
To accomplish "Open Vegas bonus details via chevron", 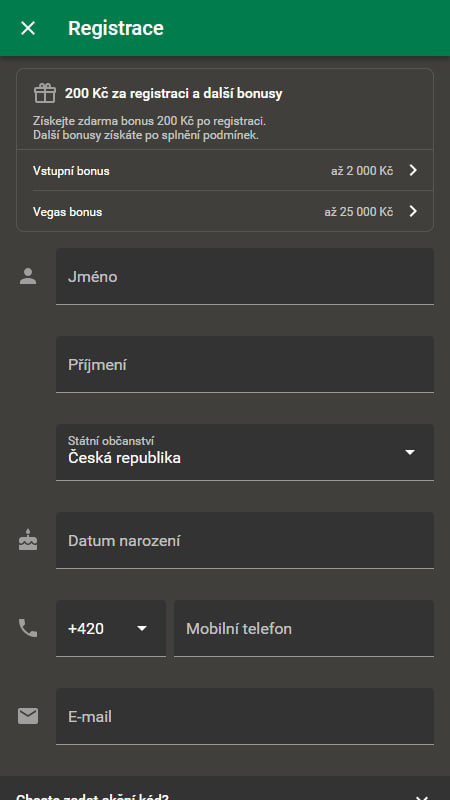I will pyautogui.click(x=413, y=211).
